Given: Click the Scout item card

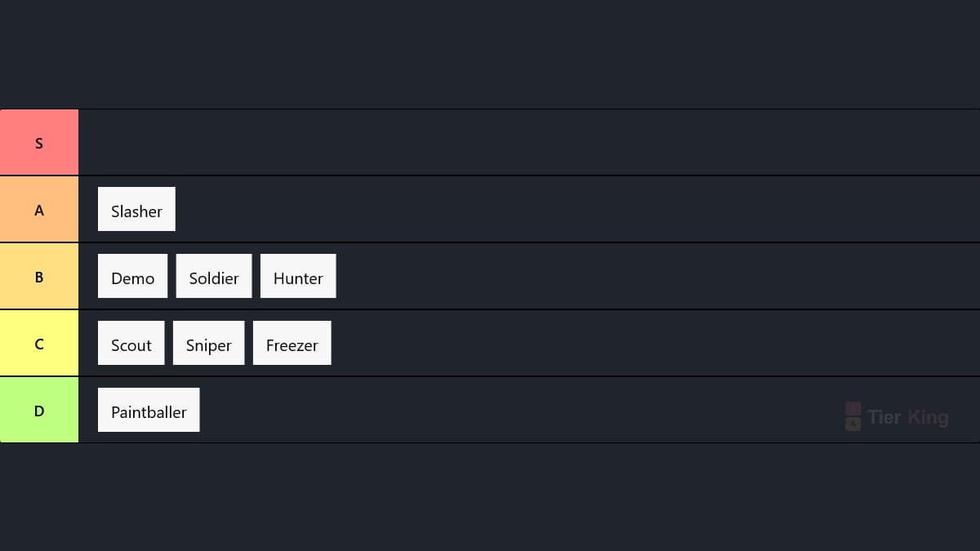Looking at the screenshot, I should coord(131,344).
